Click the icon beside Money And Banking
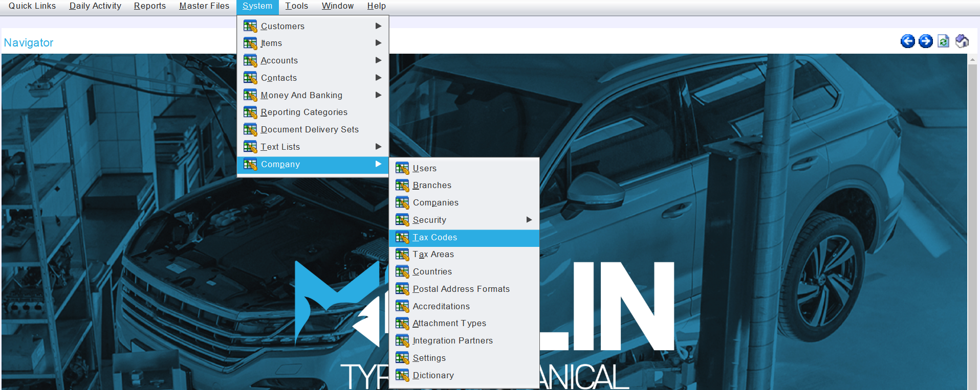The width and height of the screenshot is (980, 390). 250,95
